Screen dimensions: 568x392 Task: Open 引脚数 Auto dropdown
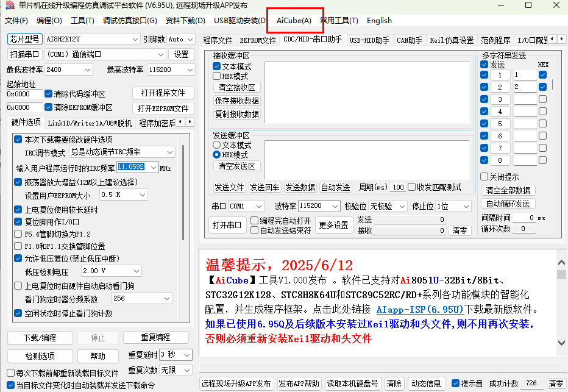tap(181, 39)
